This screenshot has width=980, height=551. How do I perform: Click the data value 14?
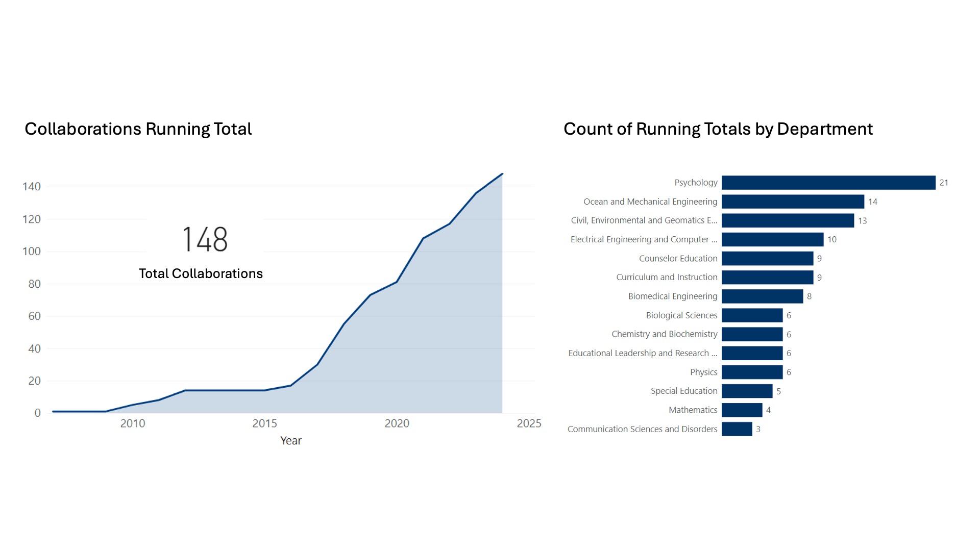(873, 202)
